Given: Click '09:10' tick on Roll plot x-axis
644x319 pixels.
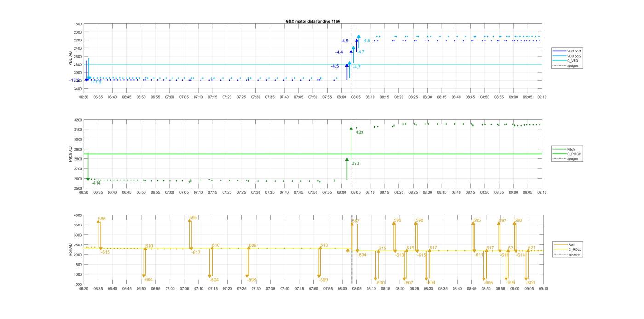Looking at the screenshot, I should point(543,289).
